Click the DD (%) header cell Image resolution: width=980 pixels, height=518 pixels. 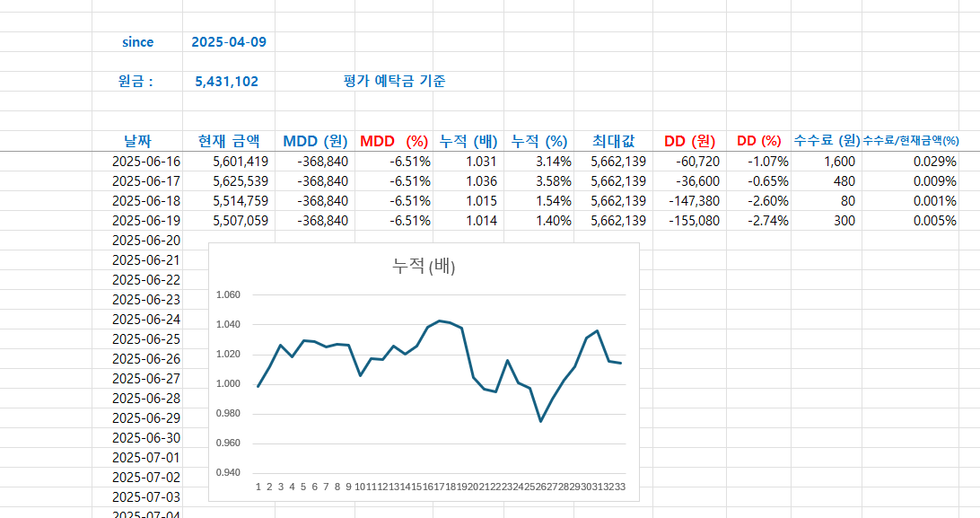(758, 141)
